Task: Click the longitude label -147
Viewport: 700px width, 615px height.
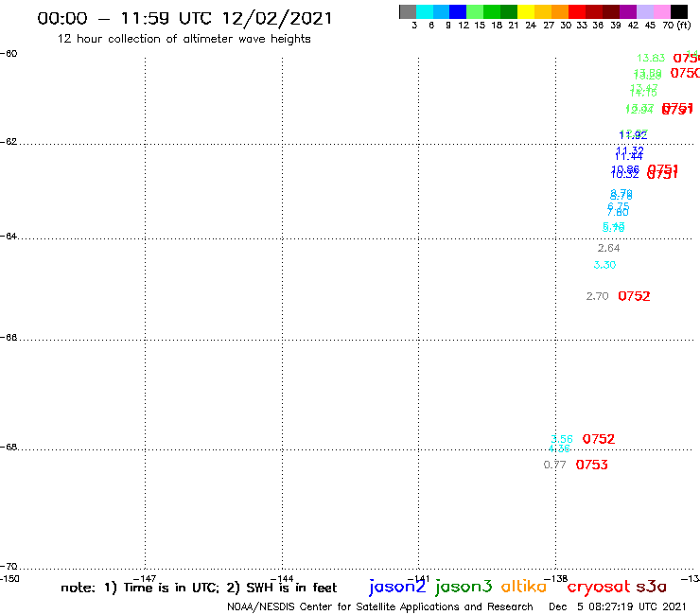Action: click(x=145, y=579)
